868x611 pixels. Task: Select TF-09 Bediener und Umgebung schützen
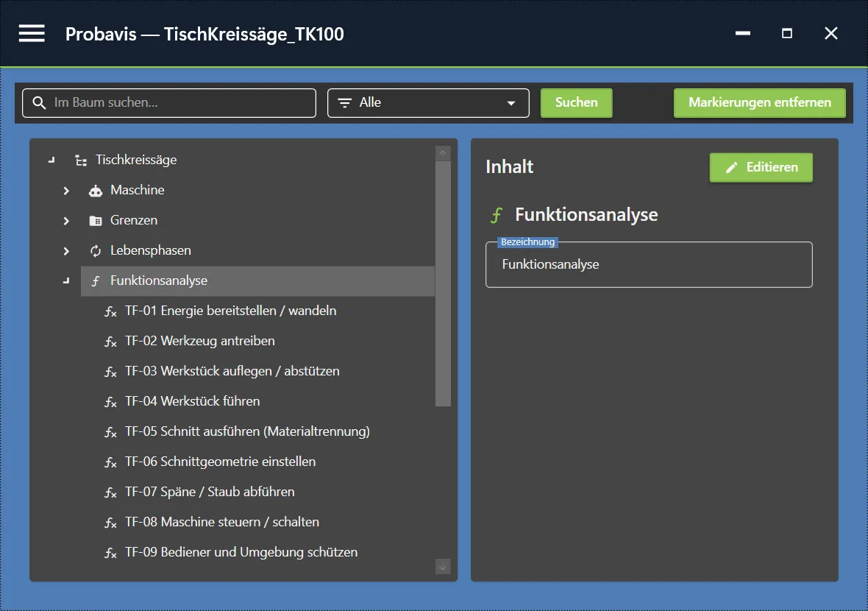241,552
